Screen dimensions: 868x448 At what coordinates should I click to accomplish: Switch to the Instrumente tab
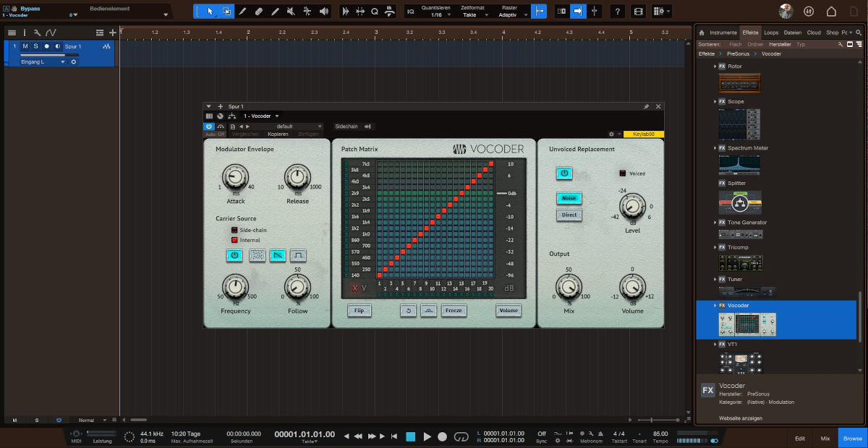coord(723,33)
